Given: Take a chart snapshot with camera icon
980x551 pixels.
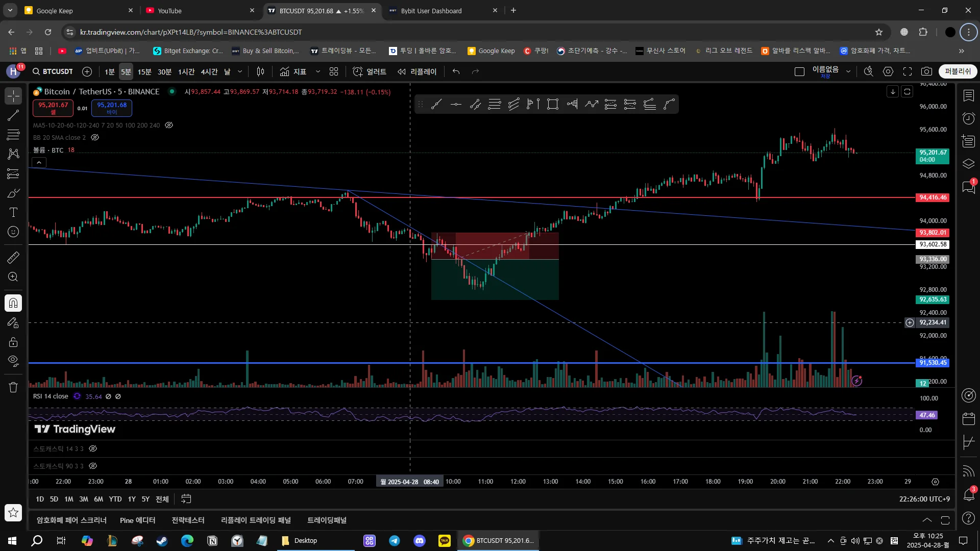Looking at the screenshot, I should coord(926,71).
